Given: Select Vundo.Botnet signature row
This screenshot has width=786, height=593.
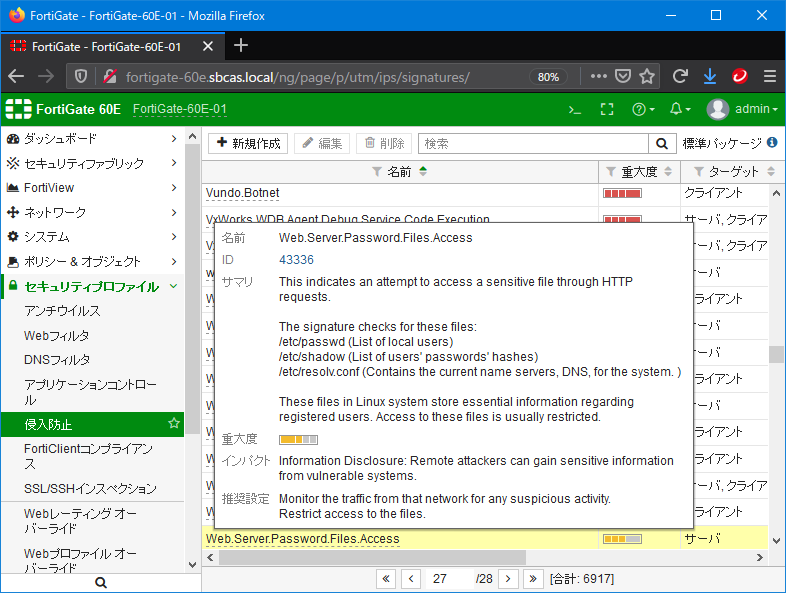Looking at the screenshot, I should (x=485, y=193).
